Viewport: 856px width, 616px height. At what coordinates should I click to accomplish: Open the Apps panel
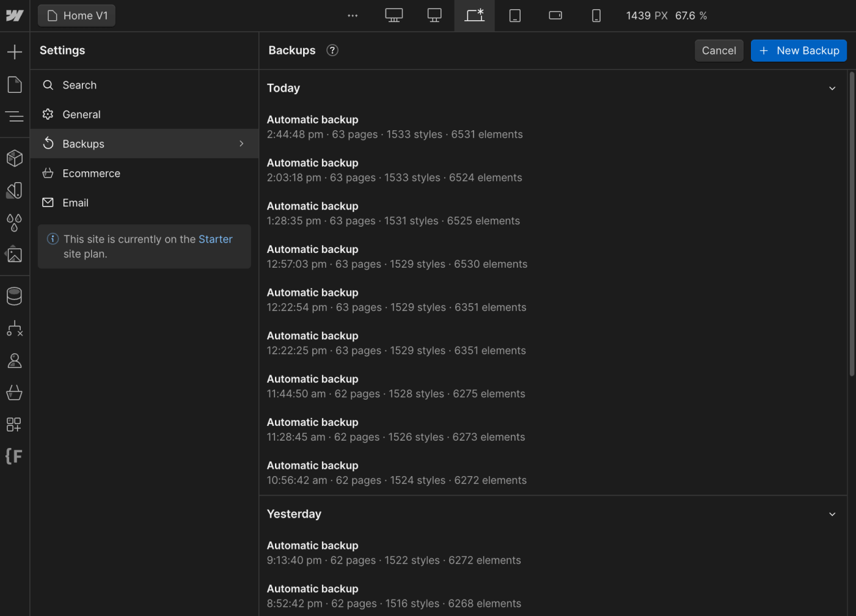(14, 424)
